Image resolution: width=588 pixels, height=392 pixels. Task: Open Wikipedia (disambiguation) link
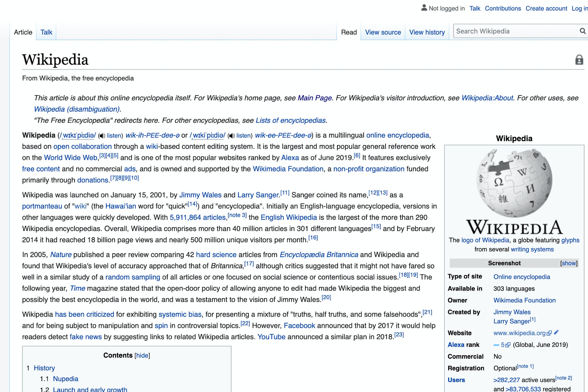click(x=77, y=109)
